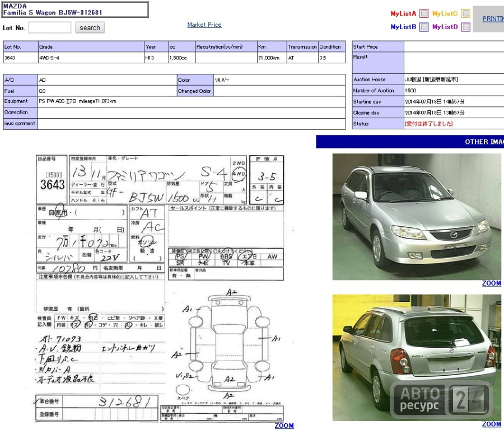Screen dimensions: 504x430
Task: Select the '1,500cc' cell
Action: [x=182, y=58]
